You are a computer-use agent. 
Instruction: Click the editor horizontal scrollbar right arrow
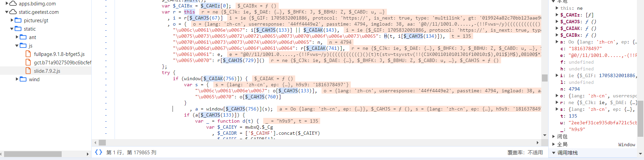tap(538, 142)
